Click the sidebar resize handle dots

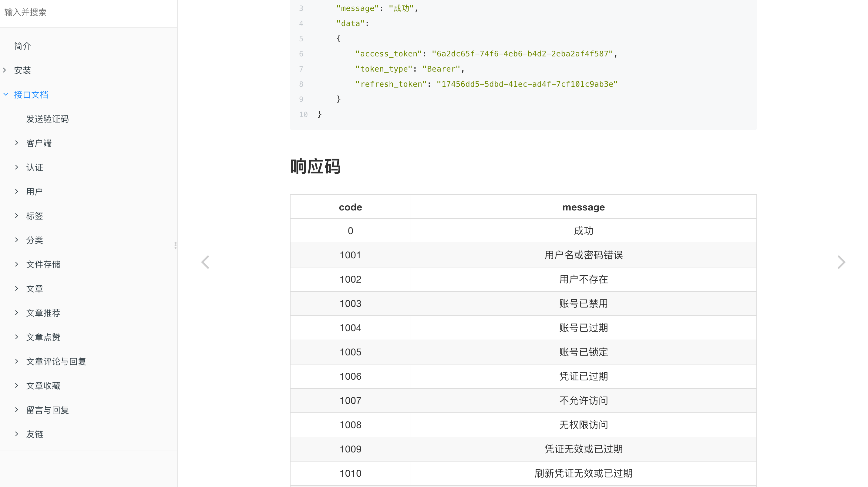coord(175,245)
